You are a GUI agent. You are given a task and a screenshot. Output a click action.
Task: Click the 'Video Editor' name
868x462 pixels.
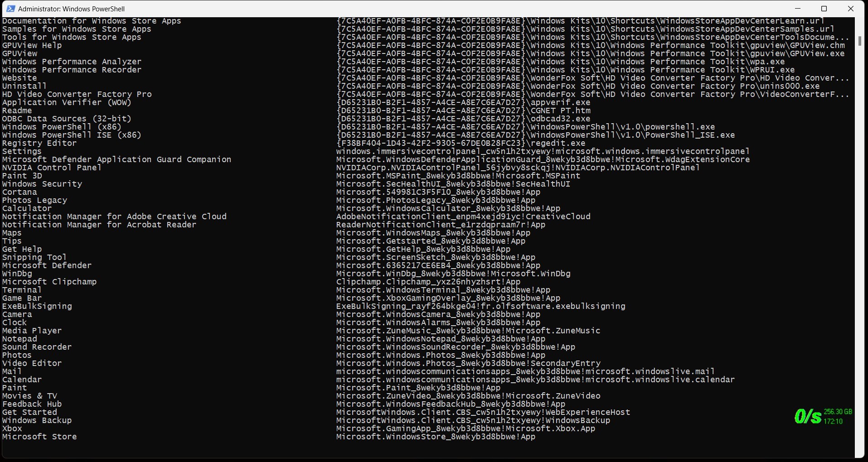point(32,363)
